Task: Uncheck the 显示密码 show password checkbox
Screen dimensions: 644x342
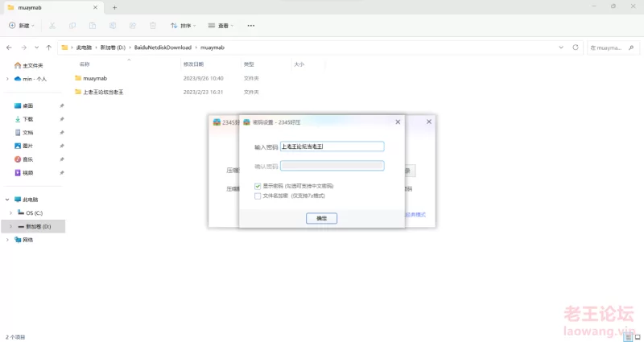Action: [258, 186]
